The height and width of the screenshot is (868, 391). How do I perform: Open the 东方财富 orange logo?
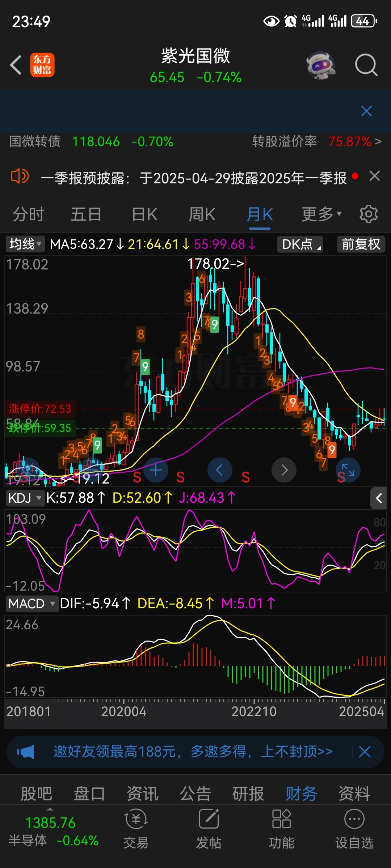[x=42, y=65]
